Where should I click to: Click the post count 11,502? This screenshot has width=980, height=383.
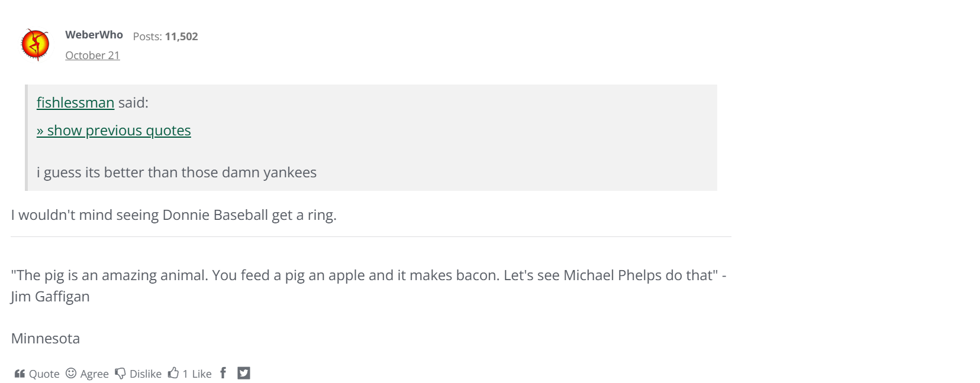(181, 37)
